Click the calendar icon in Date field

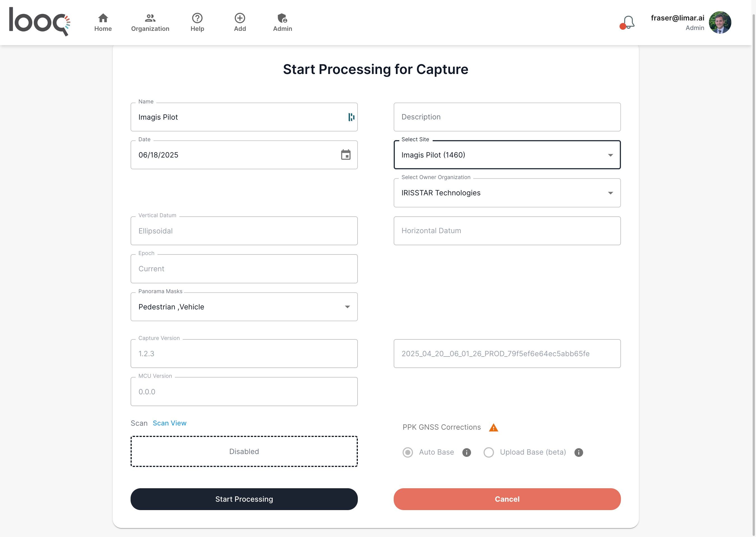(x=345, y=155)
